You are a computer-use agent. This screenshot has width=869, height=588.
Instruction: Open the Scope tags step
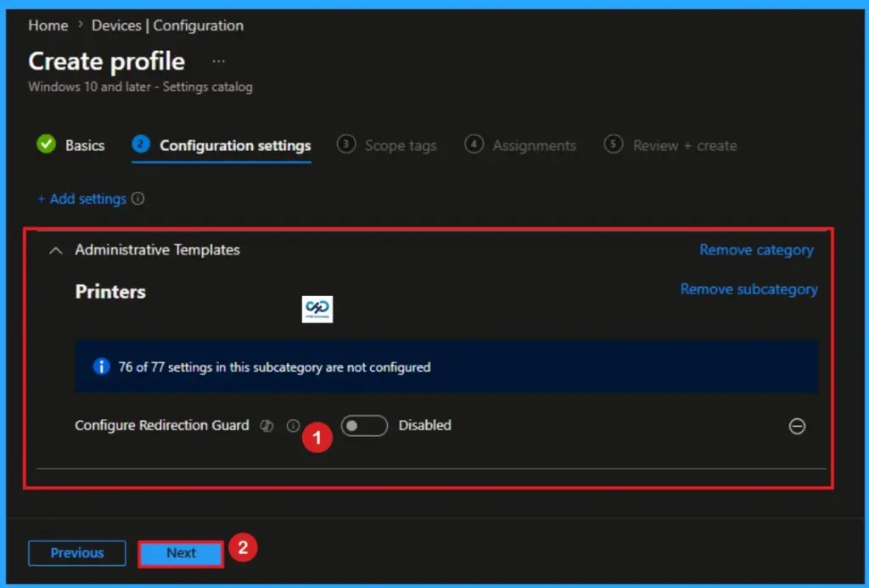[387, 146]
